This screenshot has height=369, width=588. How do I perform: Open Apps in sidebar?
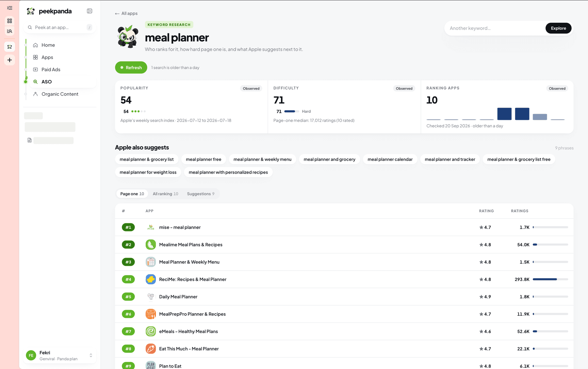pyautogui.click(x=61, y=57)
